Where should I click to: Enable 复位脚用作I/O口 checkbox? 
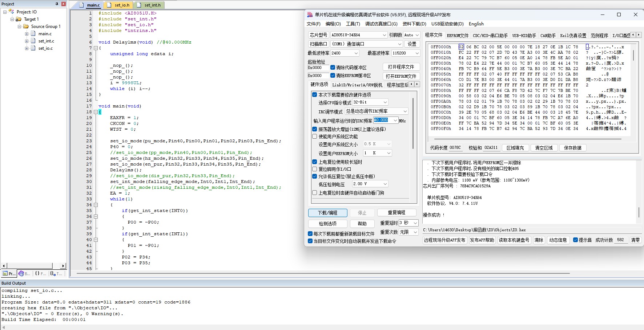tap(315, 169)
